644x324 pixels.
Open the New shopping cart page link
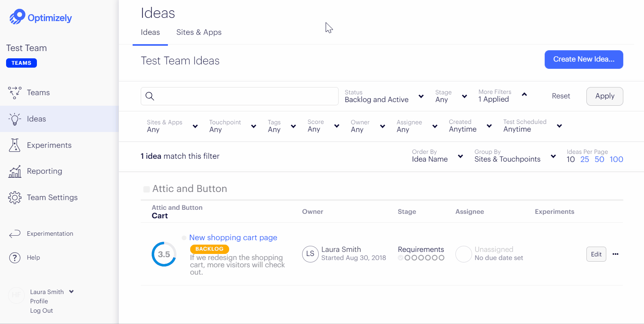pos(233,238)
